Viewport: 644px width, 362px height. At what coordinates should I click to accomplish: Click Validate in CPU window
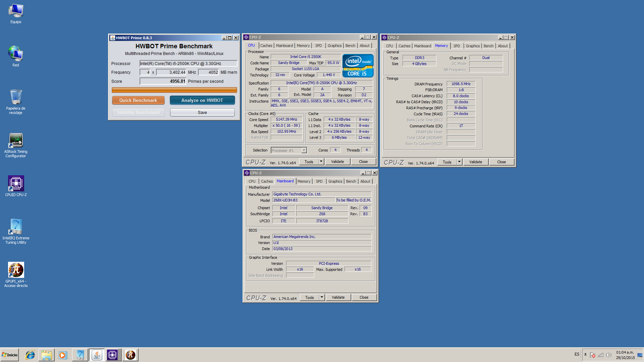coord(337,162)
